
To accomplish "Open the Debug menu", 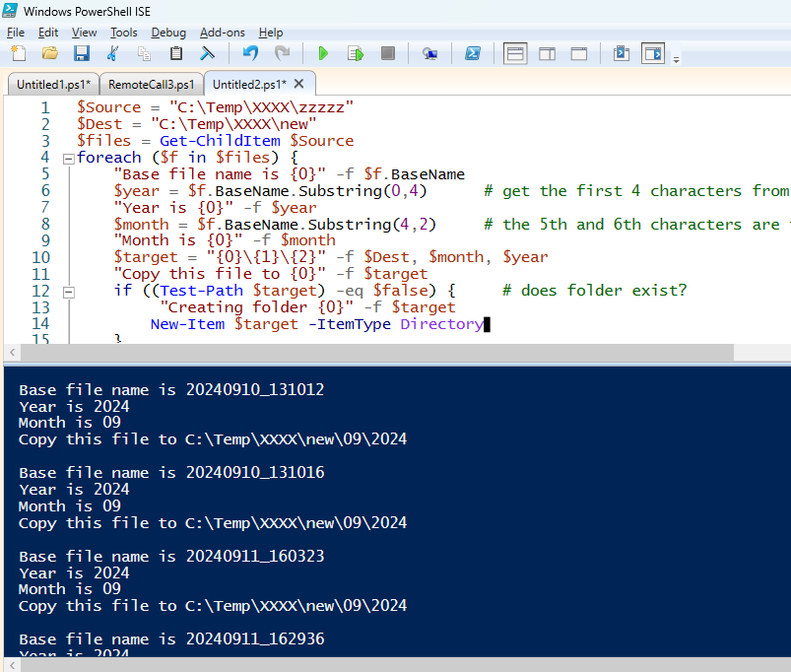I will pyautogui.click(x=168, y=33).
